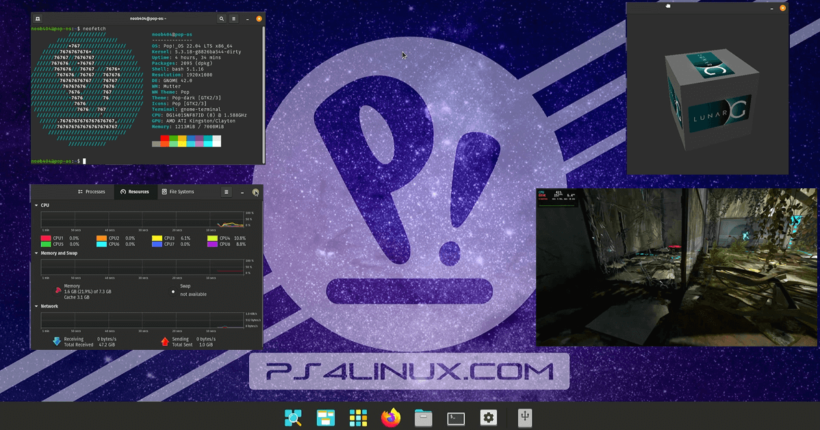Click the terminal search magnifier button
Screen dimensions: 820x430
[x=221, y=19]
